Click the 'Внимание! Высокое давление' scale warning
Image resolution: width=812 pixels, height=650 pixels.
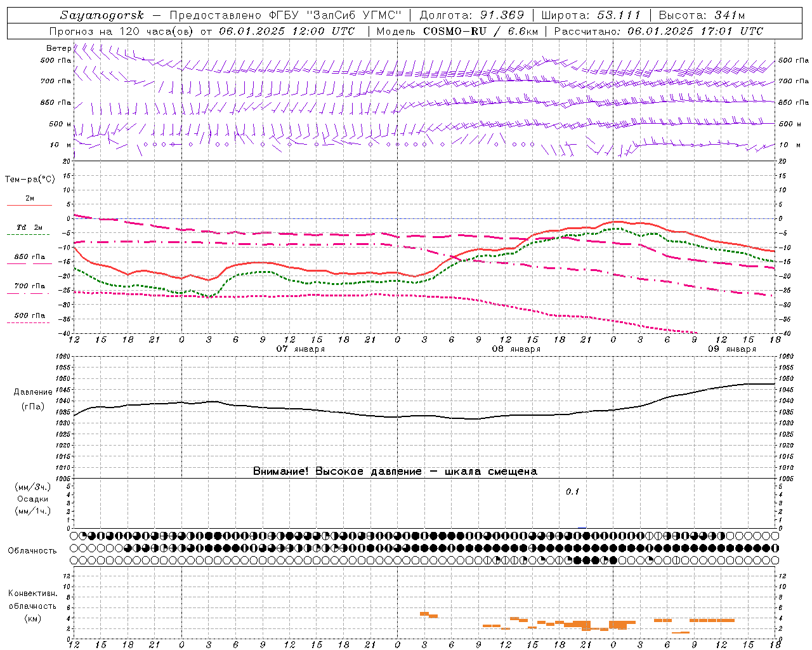point(395,472)
